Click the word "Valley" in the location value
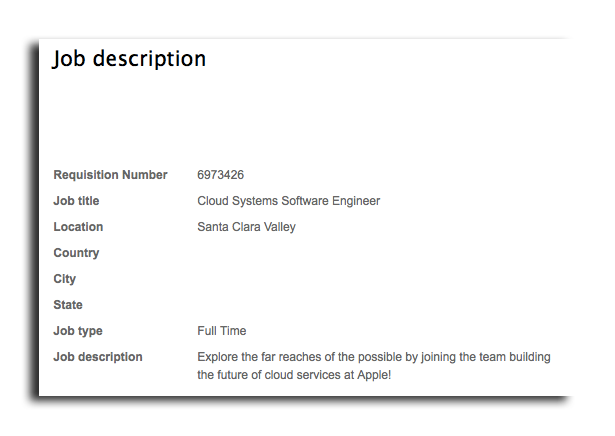 (x=279, y=227)
